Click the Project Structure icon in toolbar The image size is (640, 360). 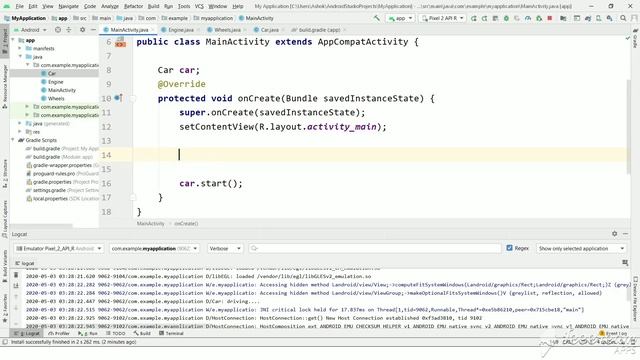point(563,18)
